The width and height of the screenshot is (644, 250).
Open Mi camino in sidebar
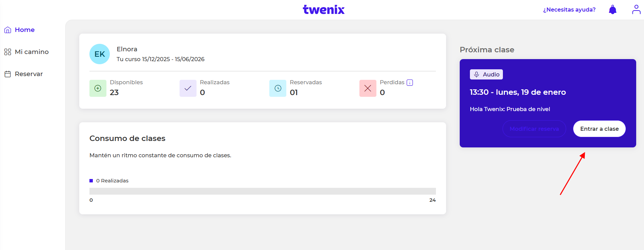31,52
